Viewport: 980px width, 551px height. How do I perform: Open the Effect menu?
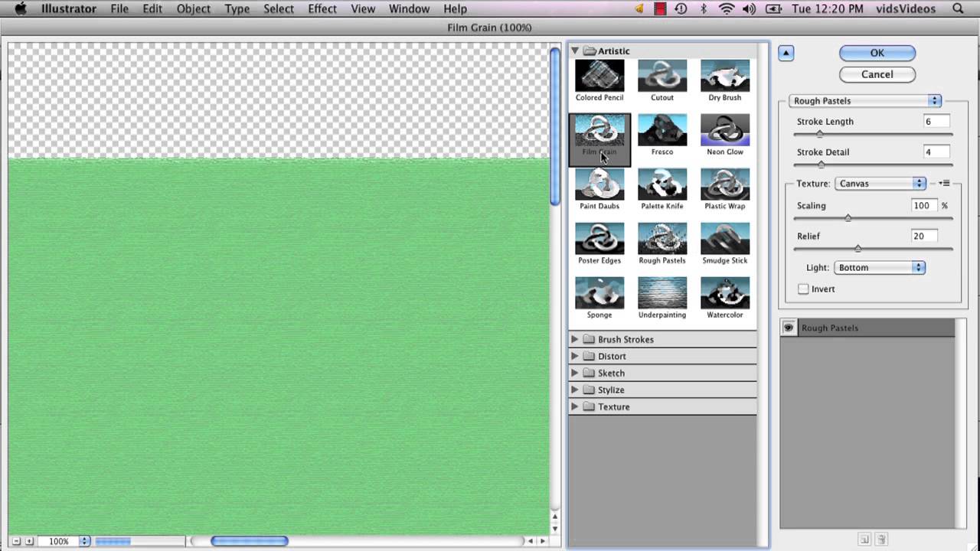tap(322, 8)
